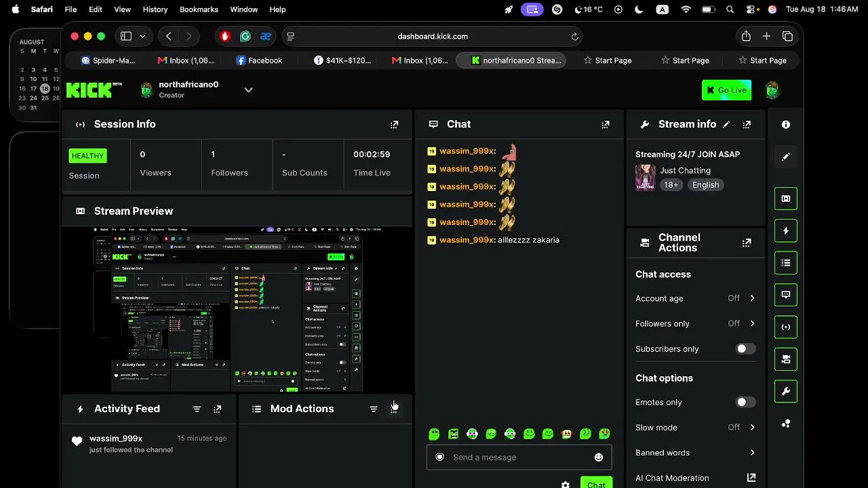Viewport: 868px width, 488px height.
Task: Click the Safari share icon
Action: point(746,36)
